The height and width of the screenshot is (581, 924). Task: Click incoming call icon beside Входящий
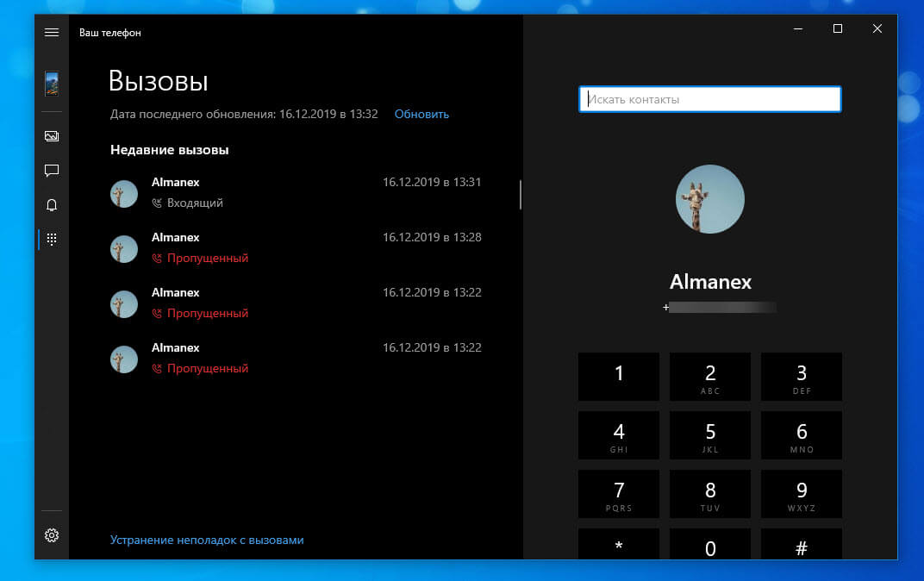click(157, 203)
